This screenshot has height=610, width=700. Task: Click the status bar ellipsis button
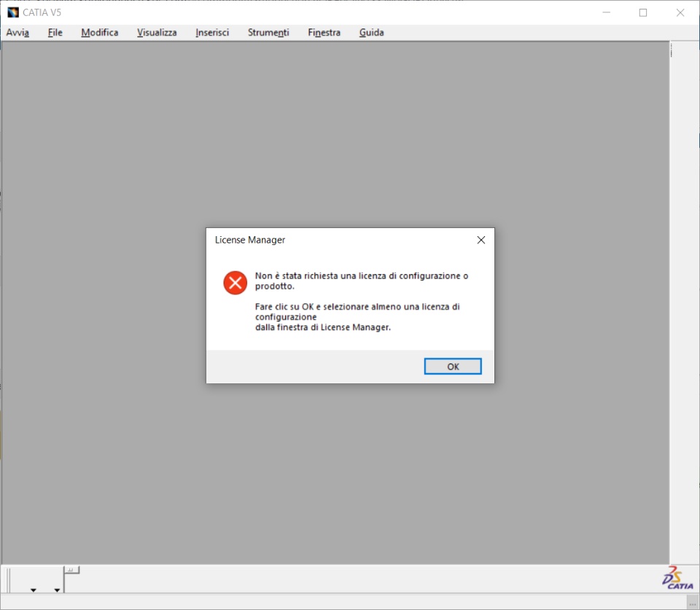pos(693,603)
